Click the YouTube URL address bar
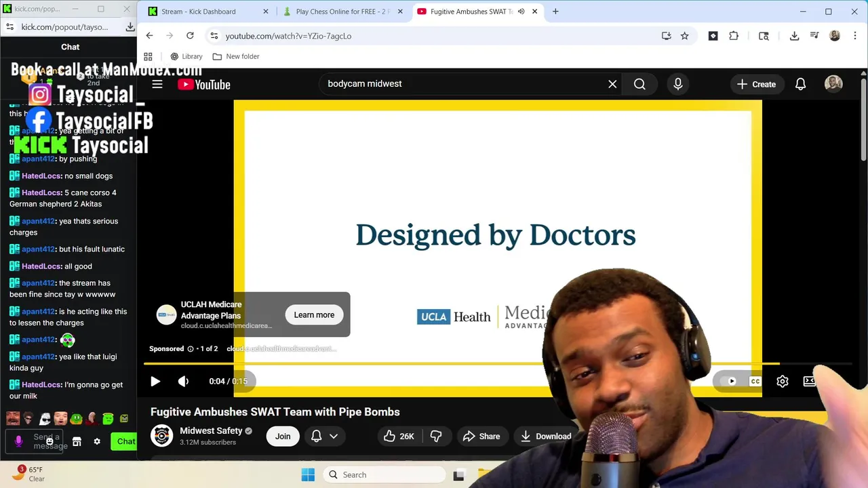Screen dimensions: 868x488 tap(434, 36)
